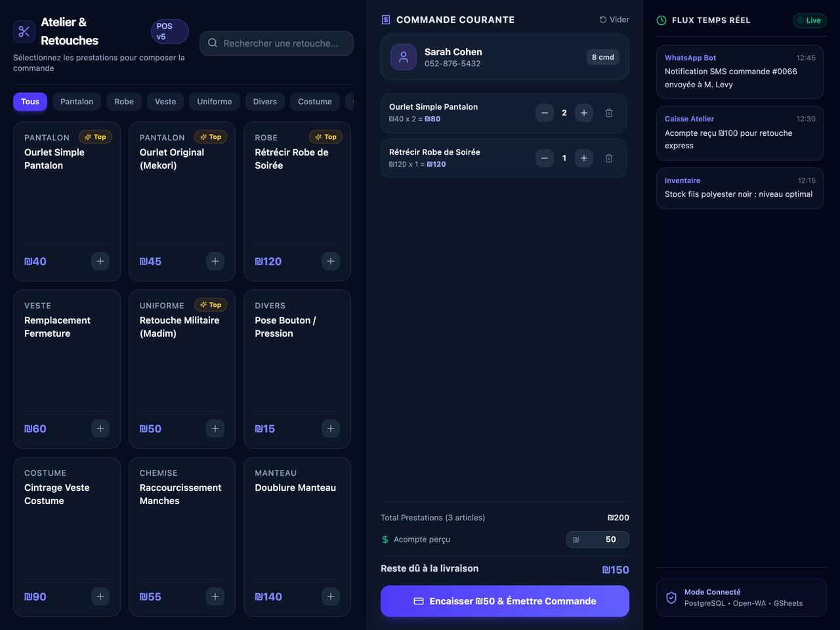Add Retouche Militaire (Madim) service
840x630 pixels.
click(x=215, y=429)
